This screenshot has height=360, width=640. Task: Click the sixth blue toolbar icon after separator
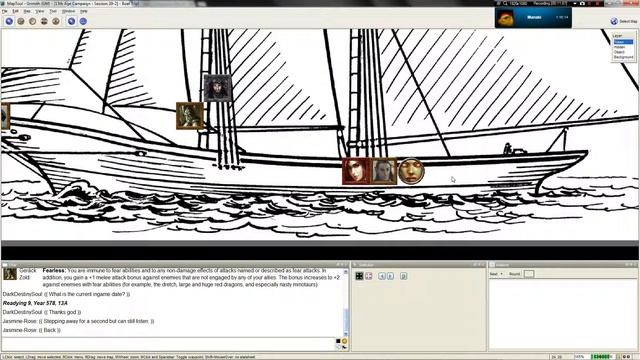[71, 21]
